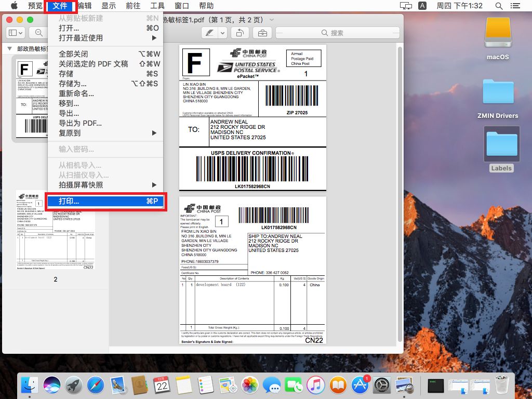Open the 前往 menu
Image resolution: width=532 pixels, height=399 pixels.
coord(133,6)
